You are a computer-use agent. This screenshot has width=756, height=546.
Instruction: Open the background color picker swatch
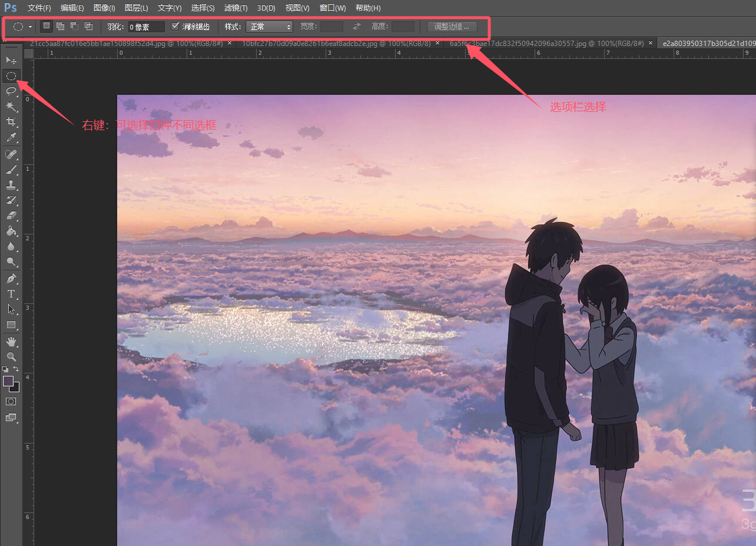pos(16,388)
